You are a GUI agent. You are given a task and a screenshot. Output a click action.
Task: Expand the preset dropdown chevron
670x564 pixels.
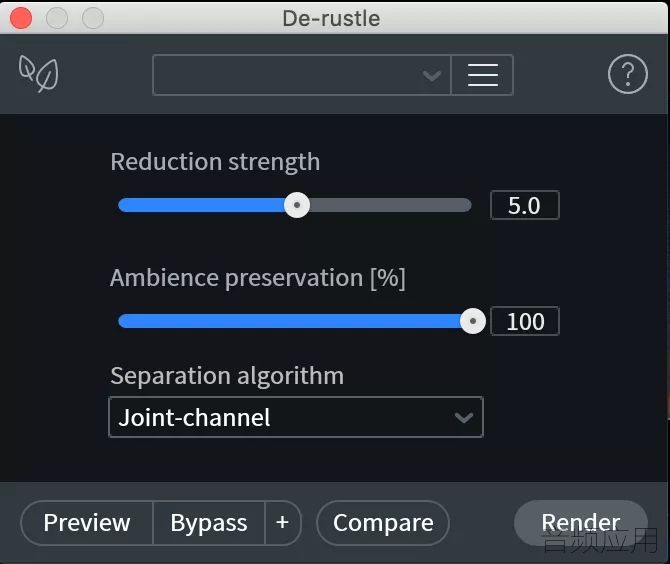point(432,76)
